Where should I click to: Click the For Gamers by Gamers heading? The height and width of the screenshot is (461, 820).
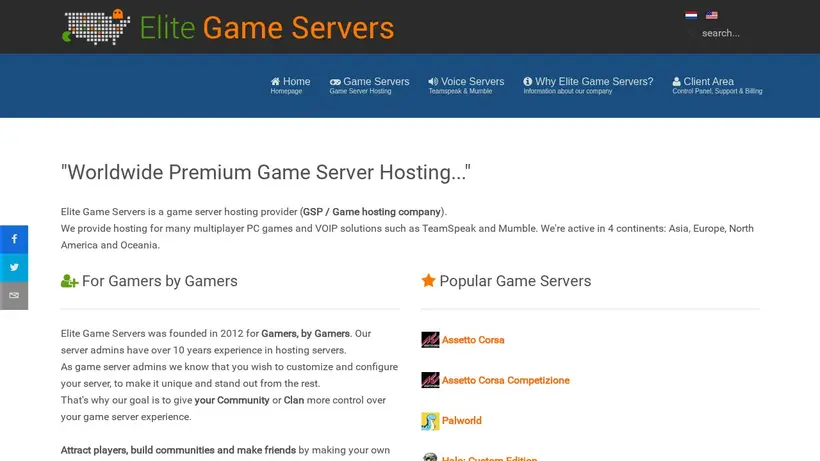pyautogui.click(x=160, y=281)
